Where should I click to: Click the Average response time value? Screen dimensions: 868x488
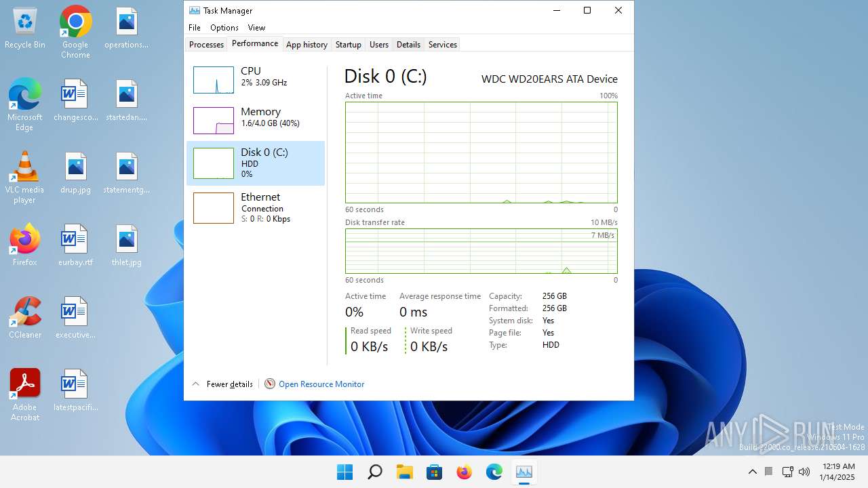pos(414,312)
